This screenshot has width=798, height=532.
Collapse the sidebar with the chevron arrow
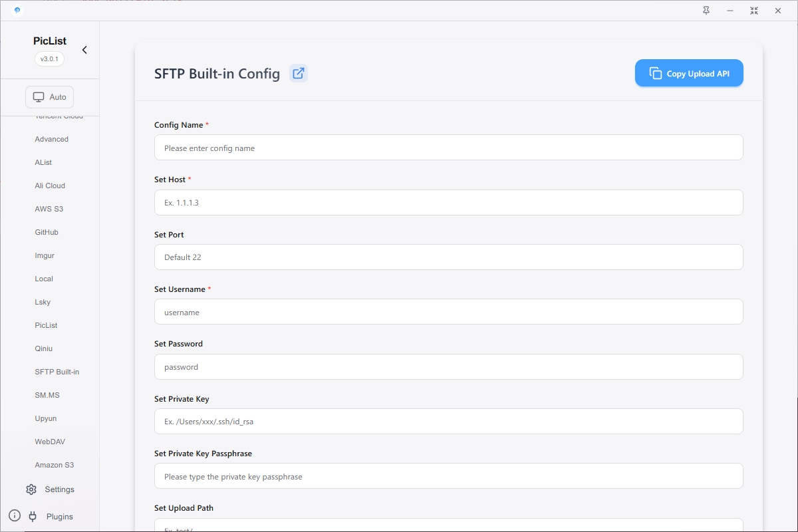84,50
